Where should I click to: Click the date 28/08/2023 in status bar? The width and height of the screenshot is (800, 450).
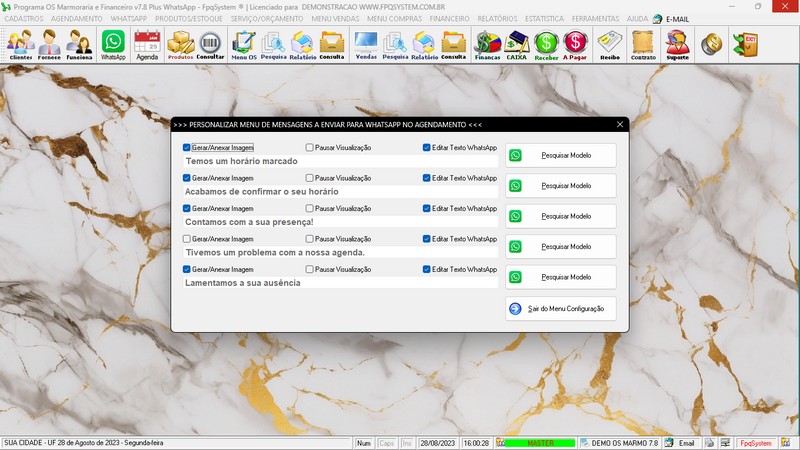[x=437, y=443]
